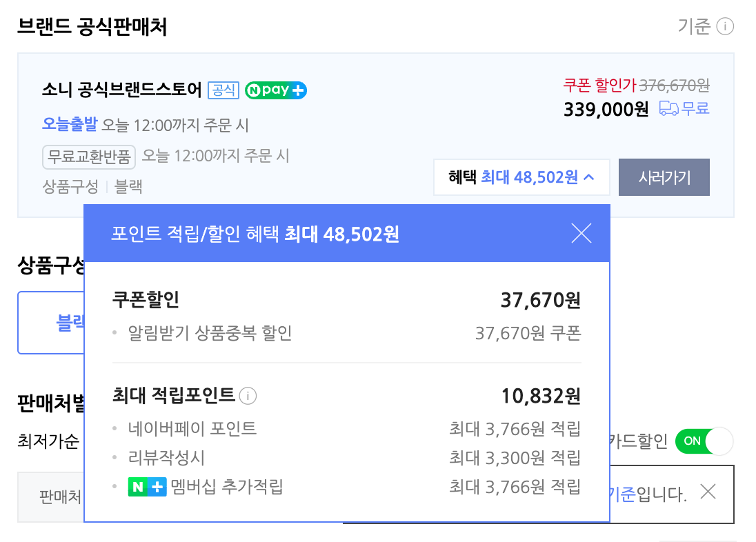The height and width of the screenshot is (542, 756).
Task: Click the 공식 badge next to store name
Action: [x=223, y=90]
